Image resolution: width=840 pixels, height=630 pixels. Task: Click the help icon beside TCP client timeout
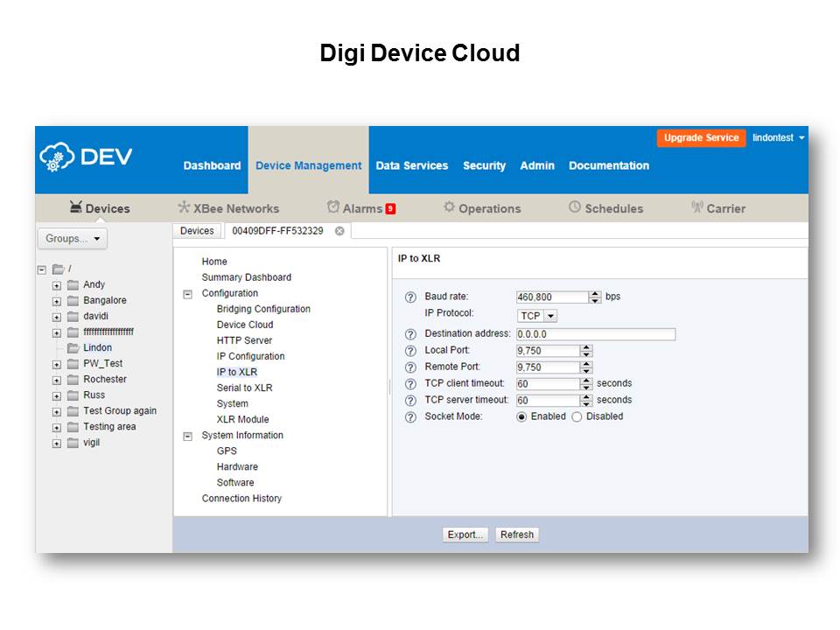(x=410, y=384)
